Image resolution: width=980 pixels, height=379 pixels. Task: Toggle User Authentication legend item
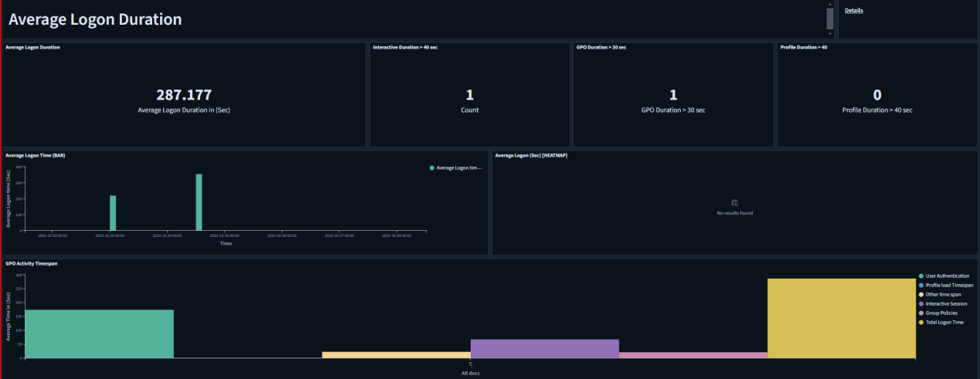947,276
